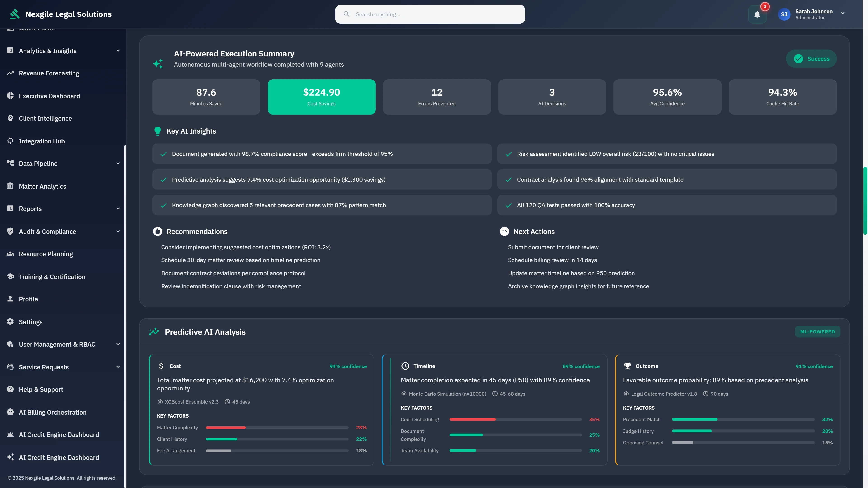Screen dimensions: 868x488
Task: Expand the Analytics & Insights section
Action: [x=118, y=51]
